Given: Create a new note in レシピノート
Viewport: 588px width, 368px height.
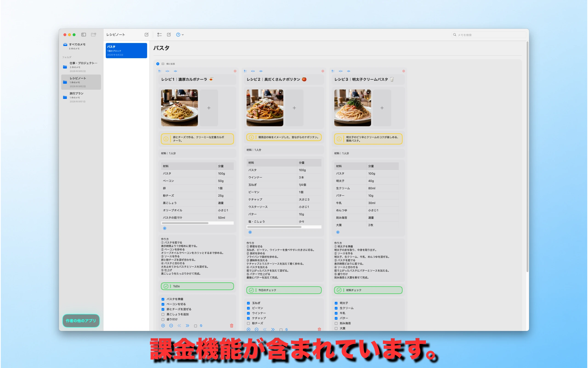Looking at the screenshot, I should tap(147, 34).
